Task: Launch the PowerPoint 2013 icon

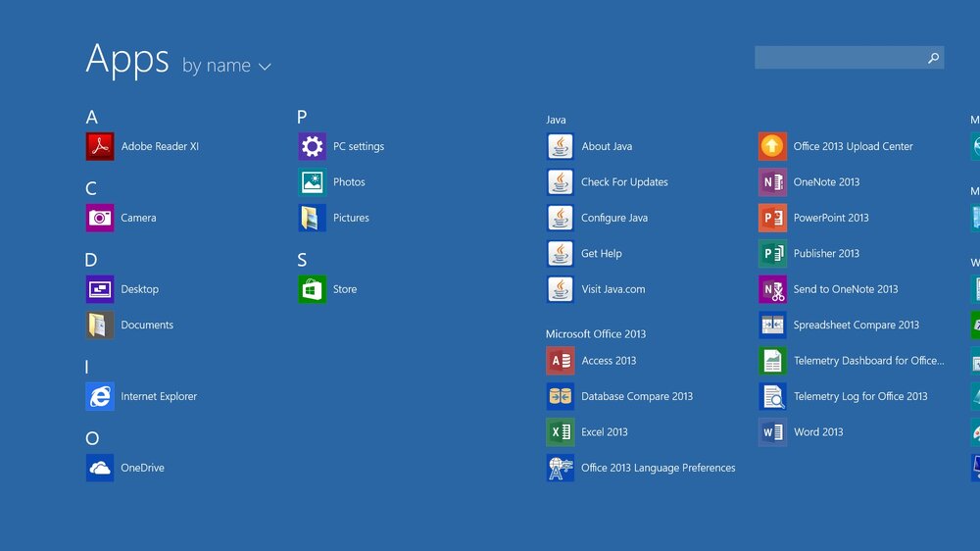Action: 772,218
